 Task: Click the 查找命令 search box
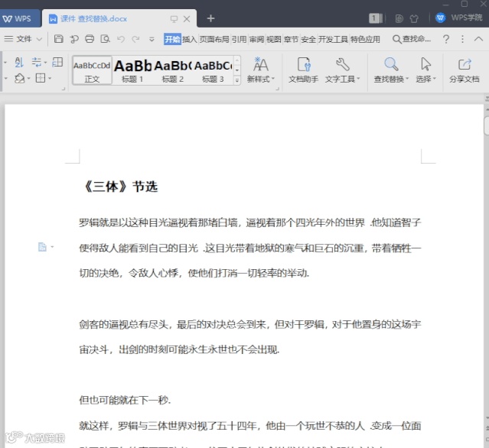pos(412,39)
